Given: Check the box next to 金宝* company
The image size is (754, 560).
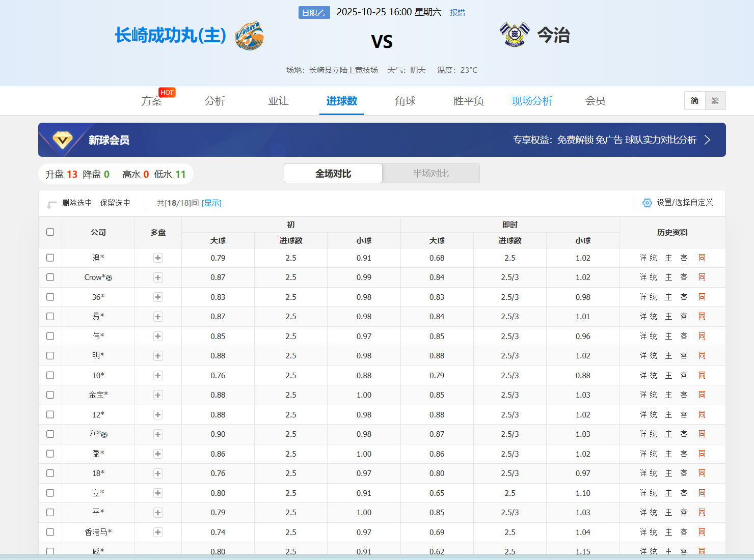Looking at the screenshot, I should pyautogui.click(x=50, y=395).
